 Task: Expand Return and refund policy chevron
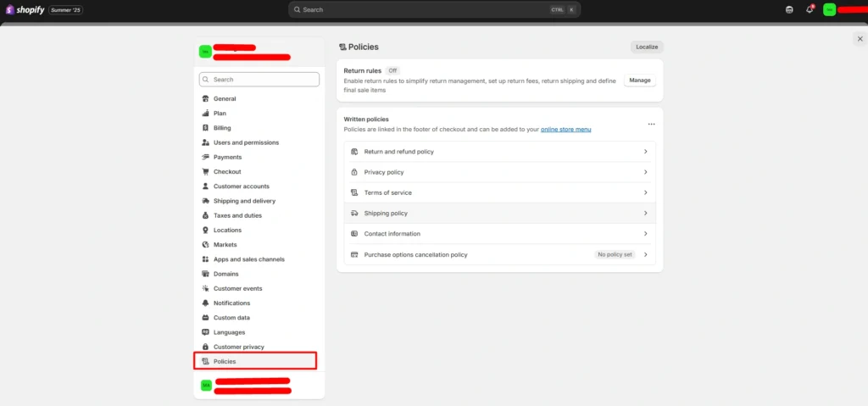coord(645,152)
